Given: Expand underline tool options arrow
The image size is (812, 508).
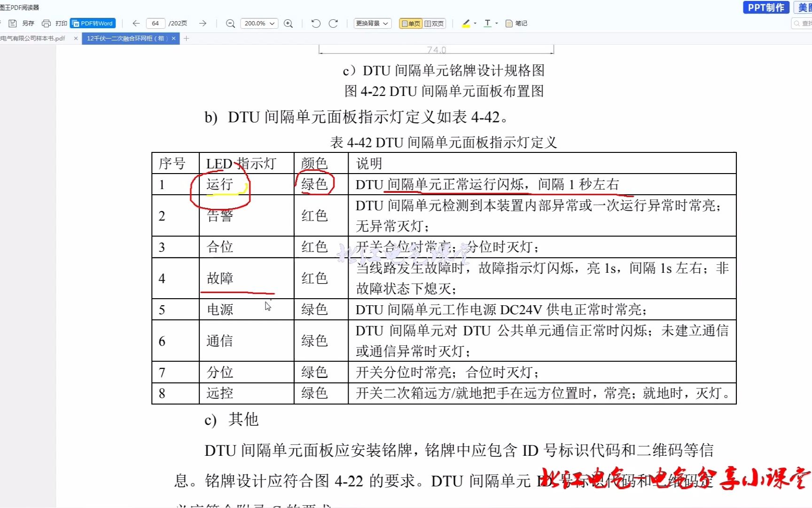Looking at the screenshot, I should coord(497,23).
